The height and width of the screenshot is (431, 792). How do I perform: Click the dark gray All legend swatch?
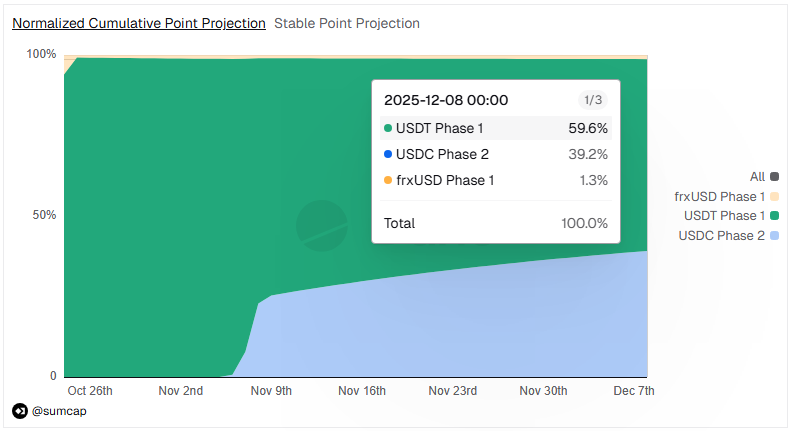click(x=774, y=177)
